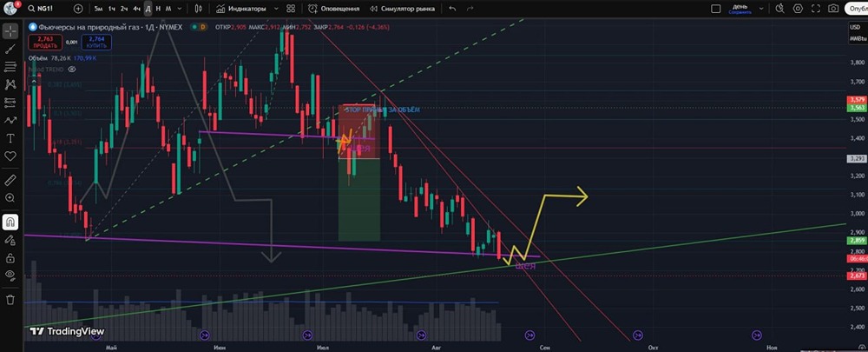
Task: Open the brushes and shapes tools
Action: [x=10, y=120]
